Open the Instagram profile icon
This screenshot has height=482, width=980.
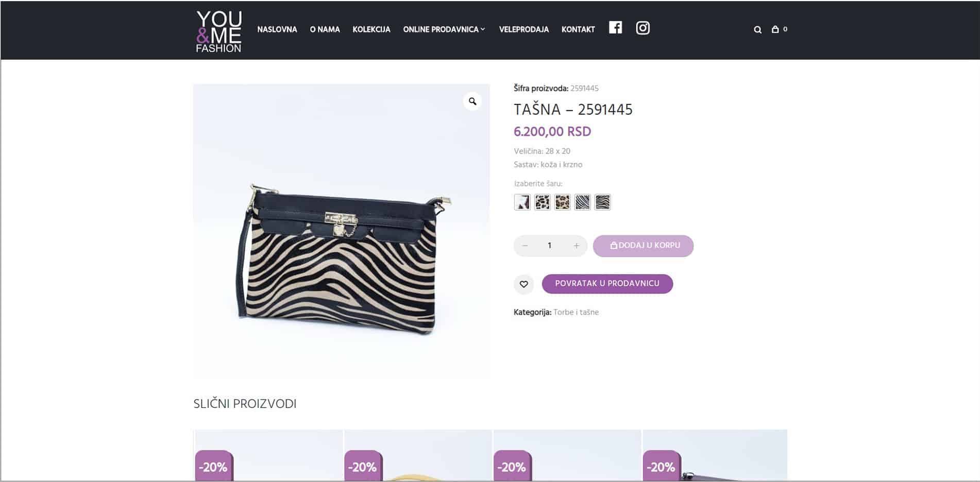643,28
